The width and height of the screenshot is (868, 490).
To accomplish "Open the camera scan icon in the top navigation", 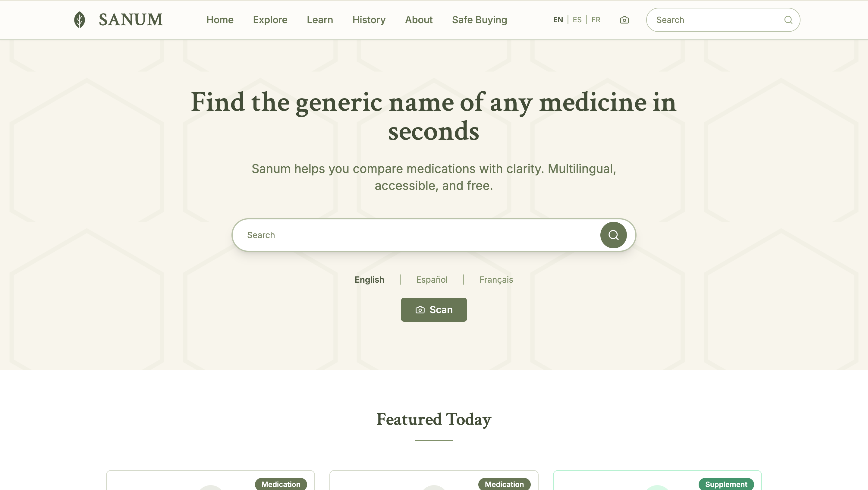I will point(624,20).
